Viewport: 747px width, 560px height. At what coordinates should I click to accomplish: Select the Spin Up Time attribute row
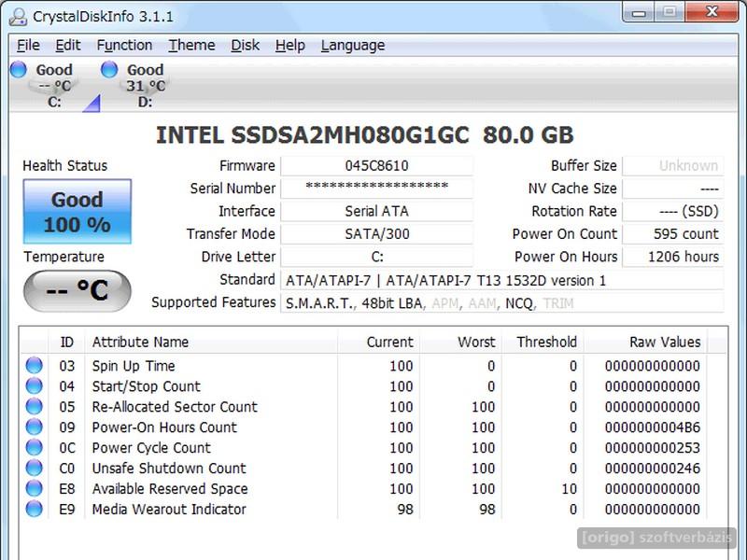click(x=363, y=366)
